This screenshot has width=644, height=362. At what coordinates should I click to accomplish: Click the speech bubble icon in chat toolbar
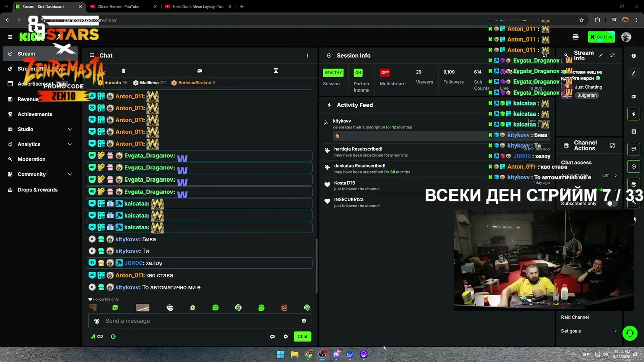coord(200,71)
